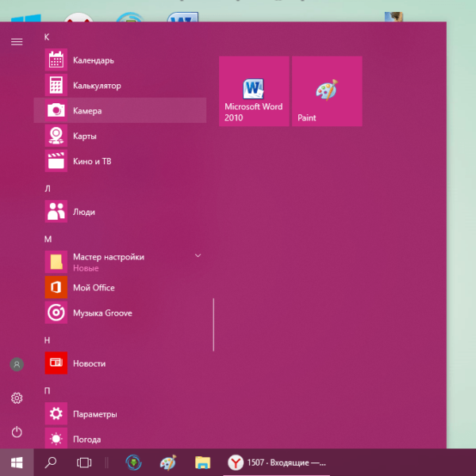
Task: Expand the Мастер настройки folder chevron
Action: [198, 255]
